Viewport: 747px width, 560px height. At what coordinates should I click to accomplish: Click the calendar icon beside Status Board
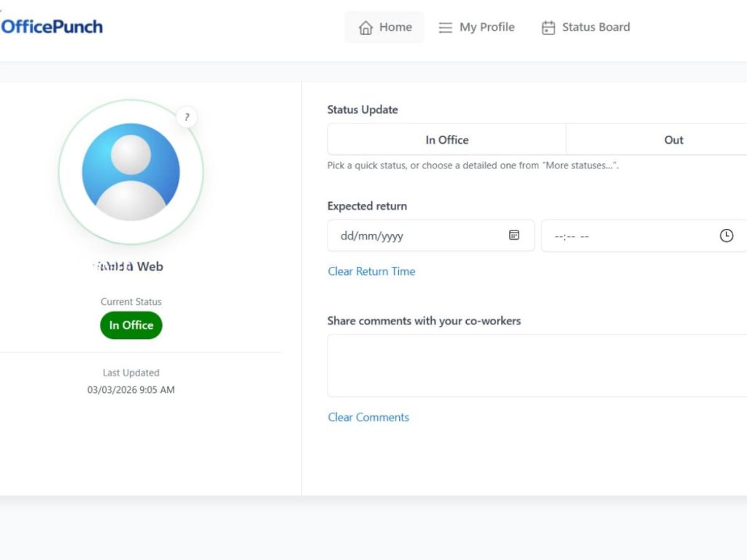tap(548, 28)
